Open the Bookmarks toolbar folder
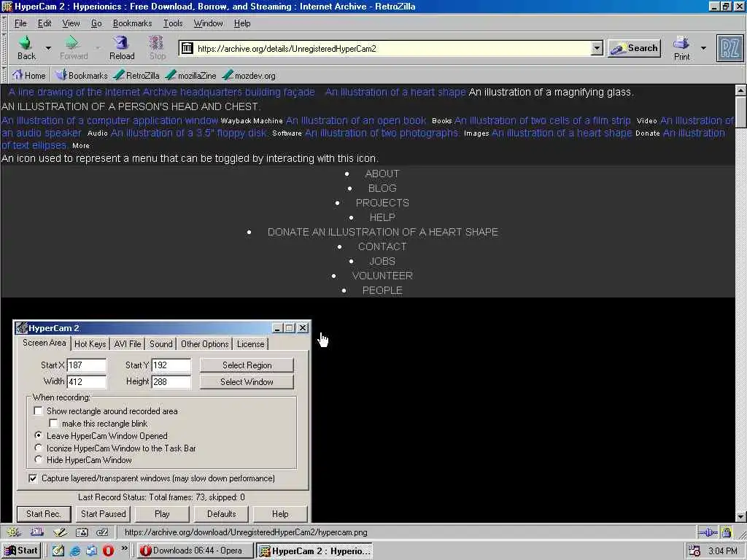The height and width of the screenshot is (560, 747). click(x=81, y=75)
